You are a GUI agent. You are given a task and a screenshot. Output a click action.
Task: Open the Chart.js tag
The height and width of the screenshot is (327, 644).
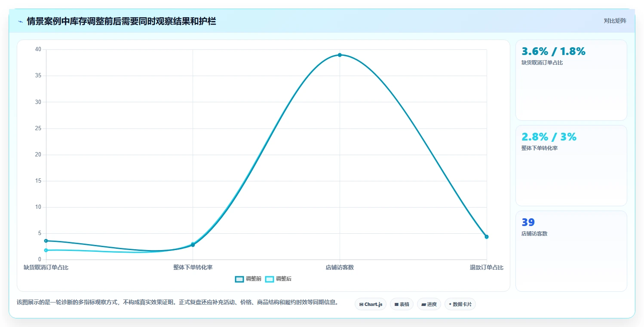371,304
